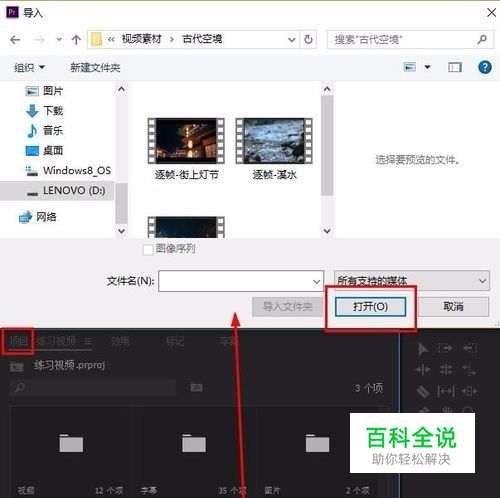Select the 视频 bin folder in project panel
The image size is (500, 498).
click(x=71, y=444)
